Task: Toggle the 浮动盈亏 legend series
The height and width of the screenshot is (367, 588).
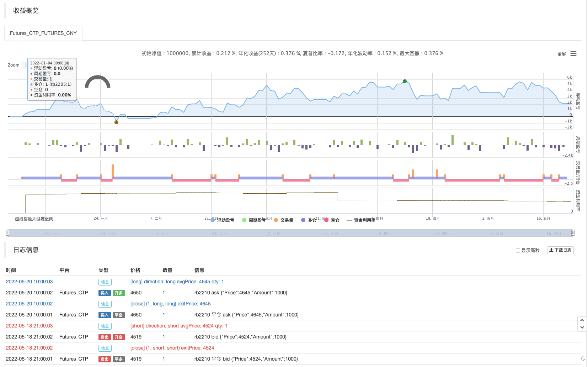Action: tap(223, 220)
